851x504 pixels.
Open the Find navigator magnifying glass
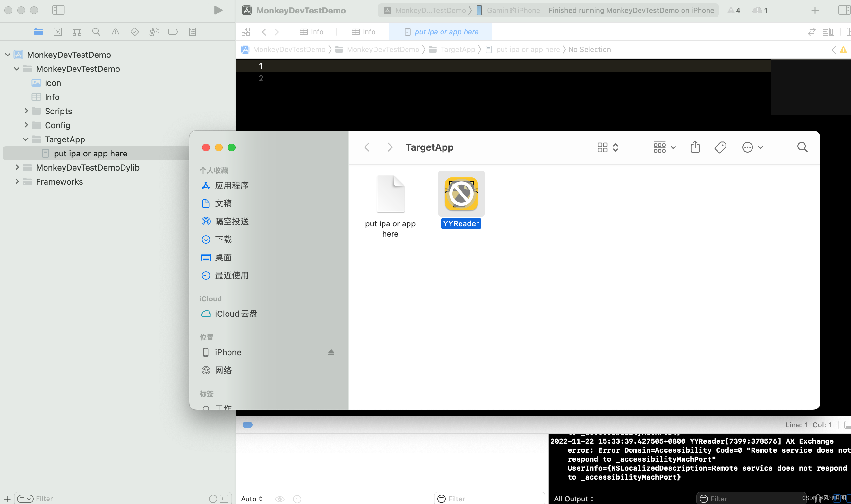[x=96, y=32]
